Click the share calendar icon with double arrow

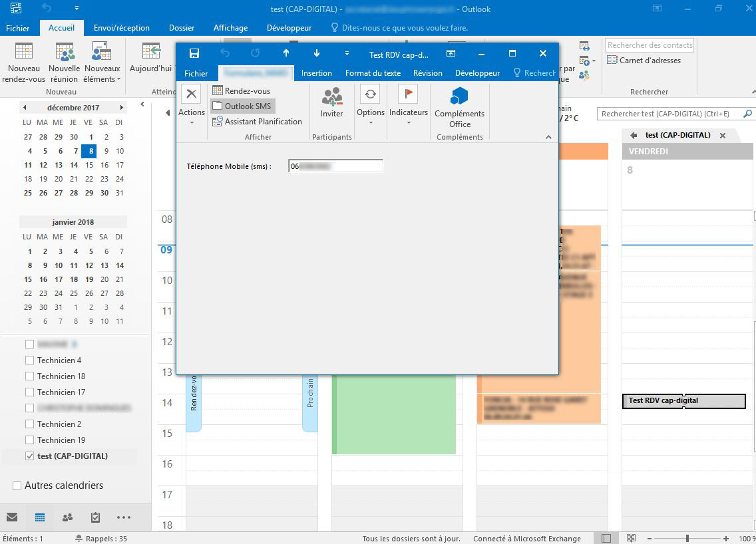pyautogui.click(x=584, y=47)
